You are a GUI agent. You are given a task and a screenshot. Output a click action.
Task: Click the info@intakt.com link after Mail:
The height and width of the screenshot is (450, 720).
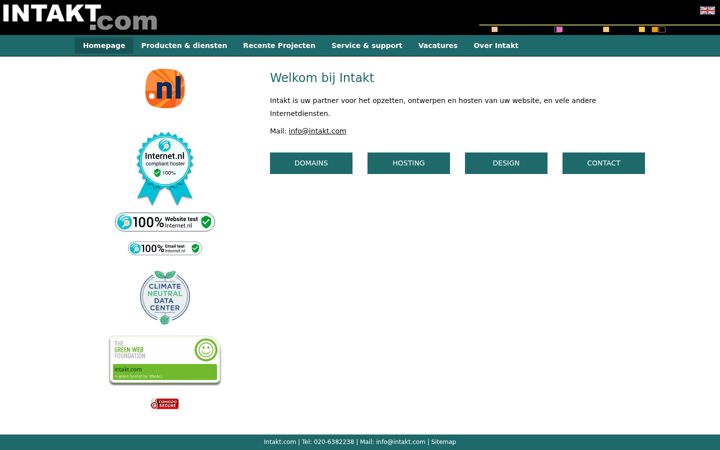(x=317, y=131)
